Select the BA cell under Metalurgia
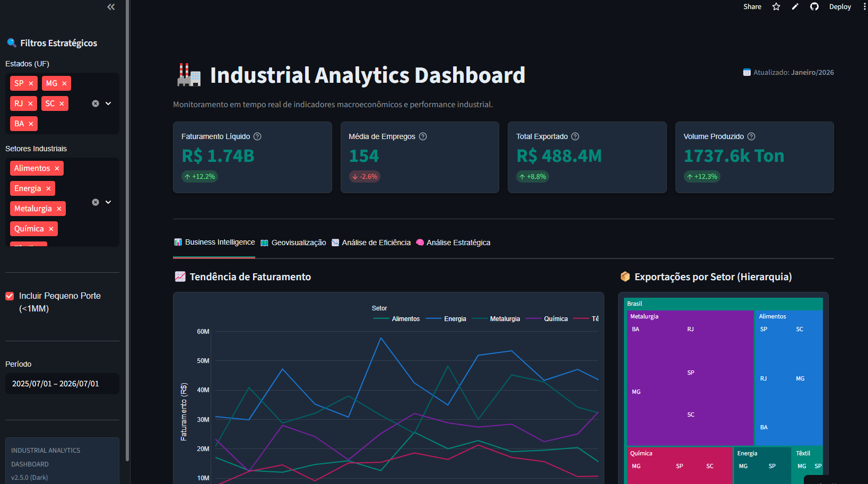Screen dimensions: 868x484 636,329
